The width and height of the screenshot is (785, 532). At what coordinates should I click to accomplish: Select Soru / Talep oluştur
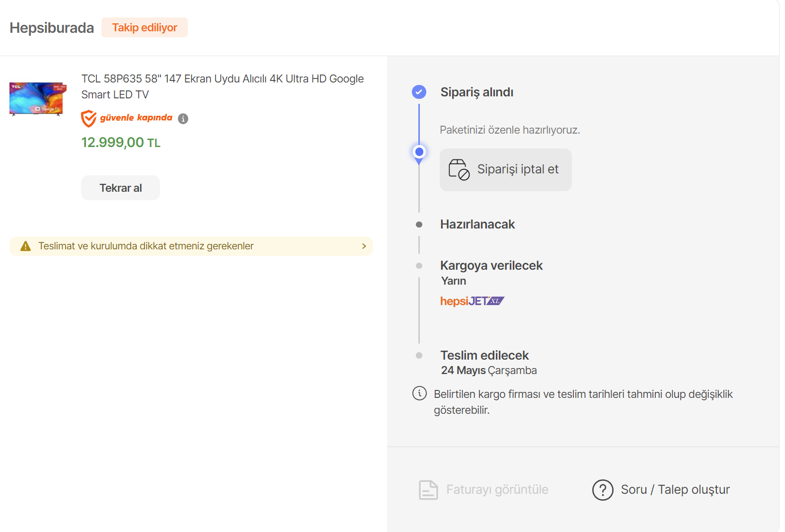point(675,490)
